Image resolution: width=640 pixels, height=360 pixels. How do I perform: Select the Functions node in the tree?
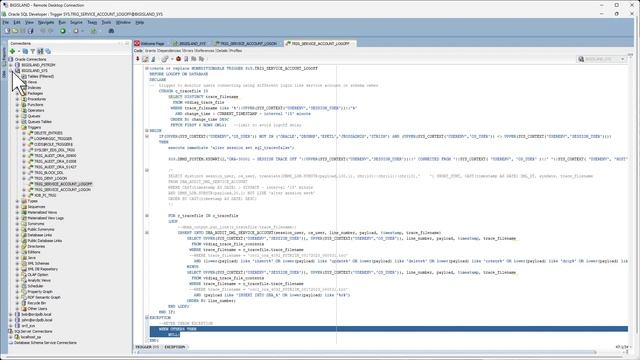(35, 105)
